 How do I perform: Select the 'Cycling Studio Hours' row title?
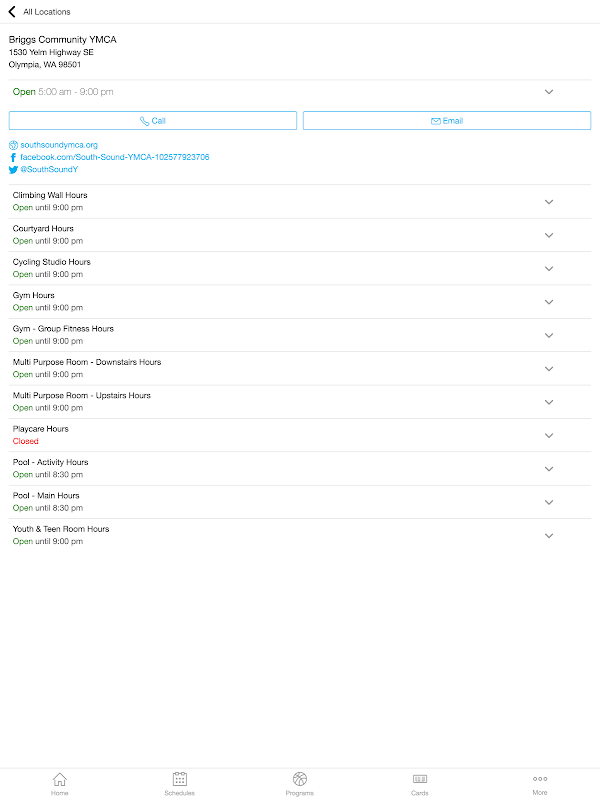[x=52, y=262]
